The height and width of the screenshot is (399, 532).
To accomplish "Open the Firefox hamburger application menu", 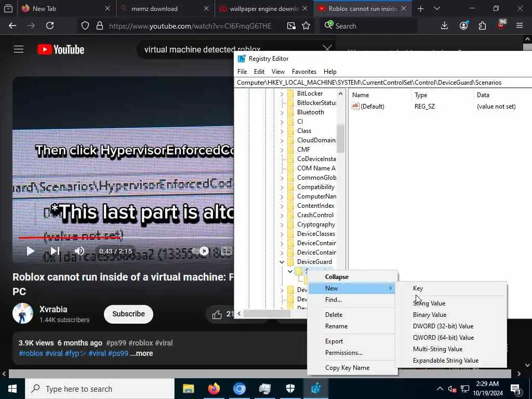I will 520,26.
